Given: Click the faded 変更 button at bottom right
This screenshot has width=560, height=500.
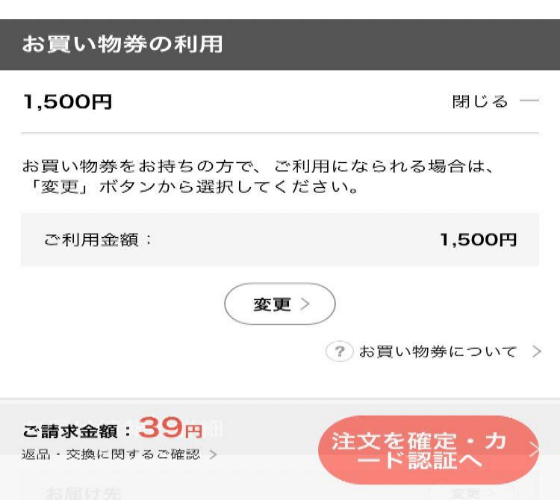Looking at the screenshot, I should pyautogui.click(x=471, y=493).
